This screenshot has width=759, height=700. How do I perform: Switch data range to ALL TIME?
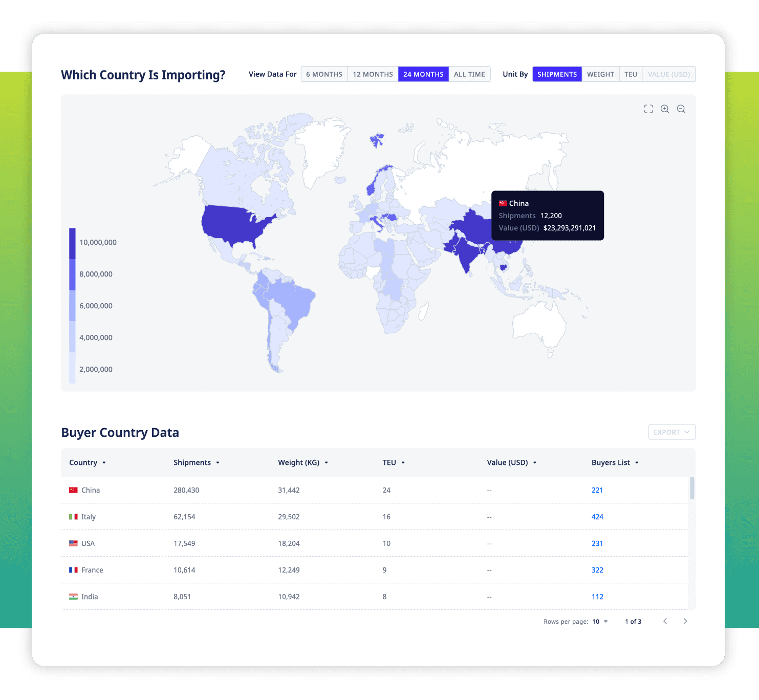[469, 74]
